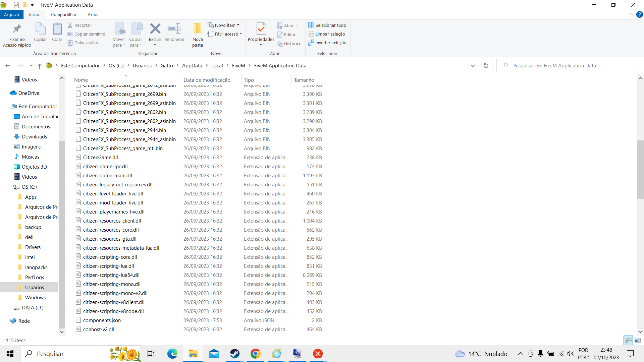This screenshot has width=644, height=362.
Task: Click Copiar caminho command
Action: pyautogui.click(x=86, y=34)
